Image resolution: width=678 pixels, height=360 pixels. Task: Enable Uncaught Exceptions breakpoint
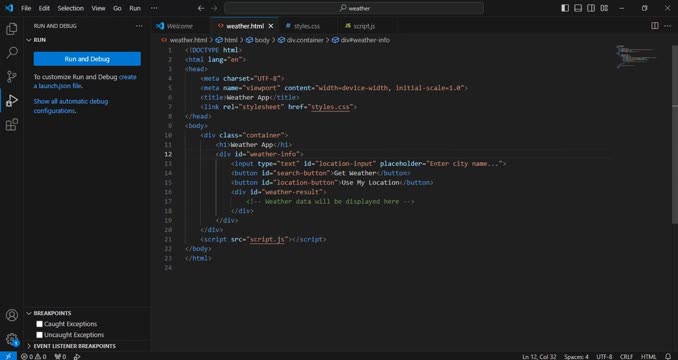click(x=40, y=335)
